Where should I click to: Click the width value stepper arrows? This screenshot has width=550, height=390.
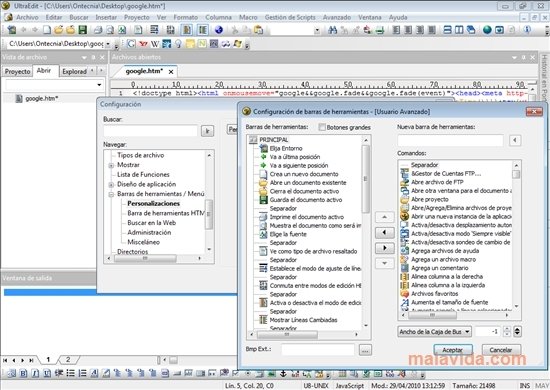[507, 331]
